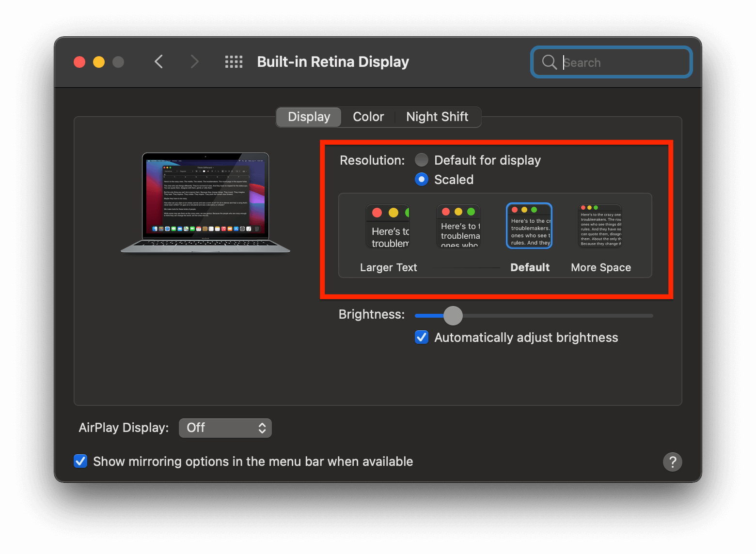Click the Show All preferences grid icon

(234, 62)
